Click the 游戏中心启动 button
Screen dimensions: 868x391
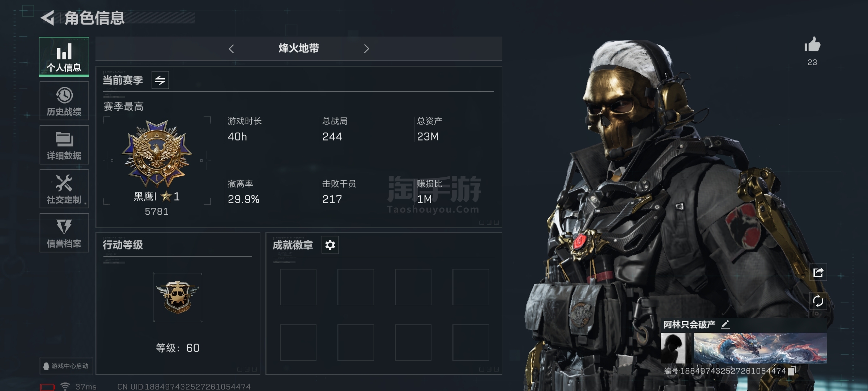coord(66,366)
